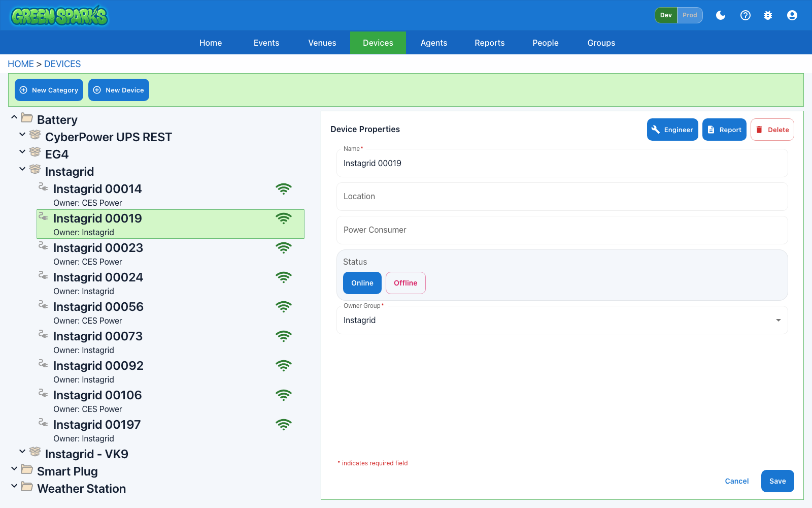The width and height of the screenshot is (812, 508).
Task: Switch environment to Prod
Action: point(690,15)
